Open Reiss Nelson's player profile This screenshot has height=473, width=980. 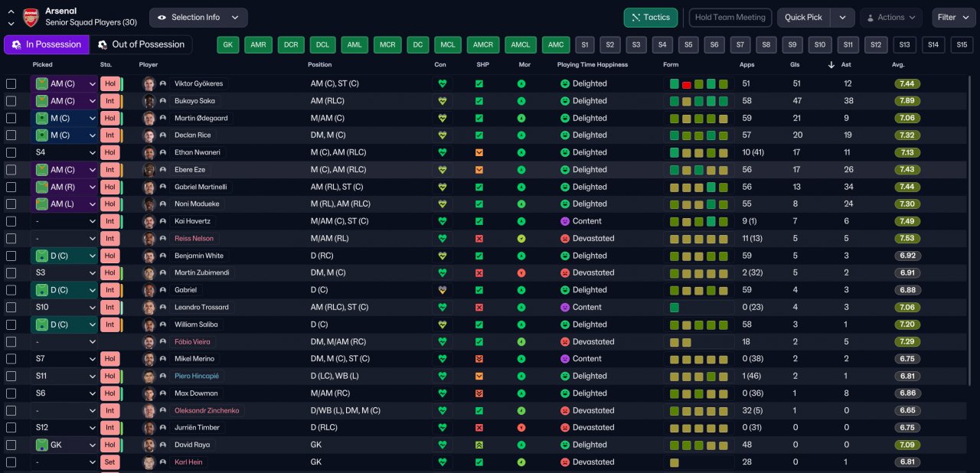click(194, 239)
